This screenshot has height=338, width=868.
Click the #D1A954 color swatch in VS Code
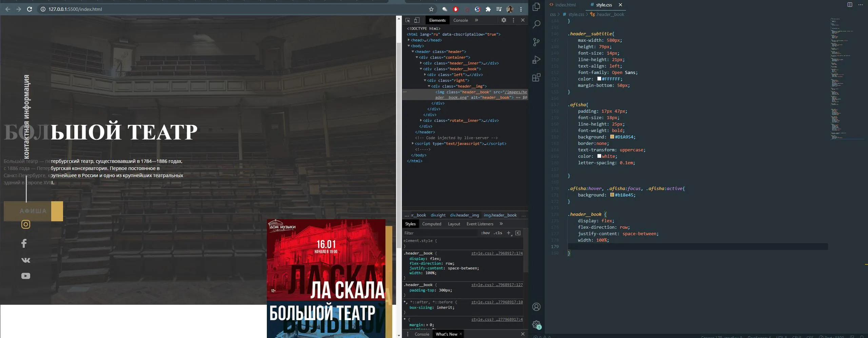(x=612, y=137)
